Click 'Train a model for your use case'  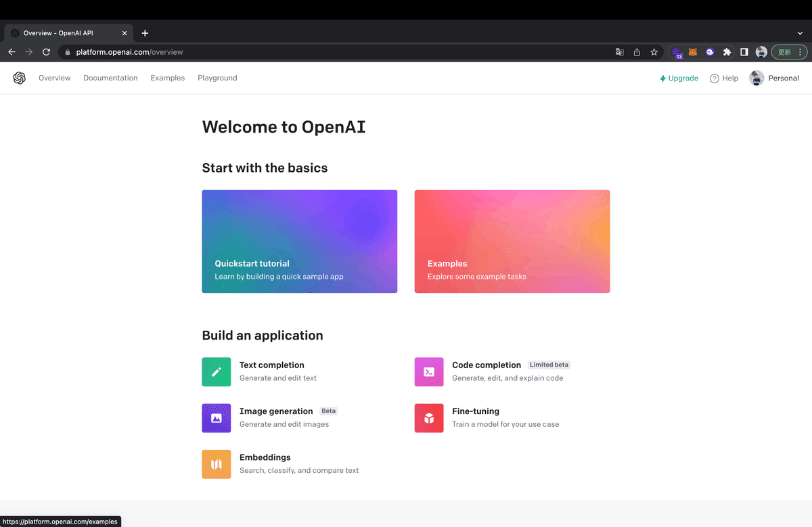click(x=505, y=424)
